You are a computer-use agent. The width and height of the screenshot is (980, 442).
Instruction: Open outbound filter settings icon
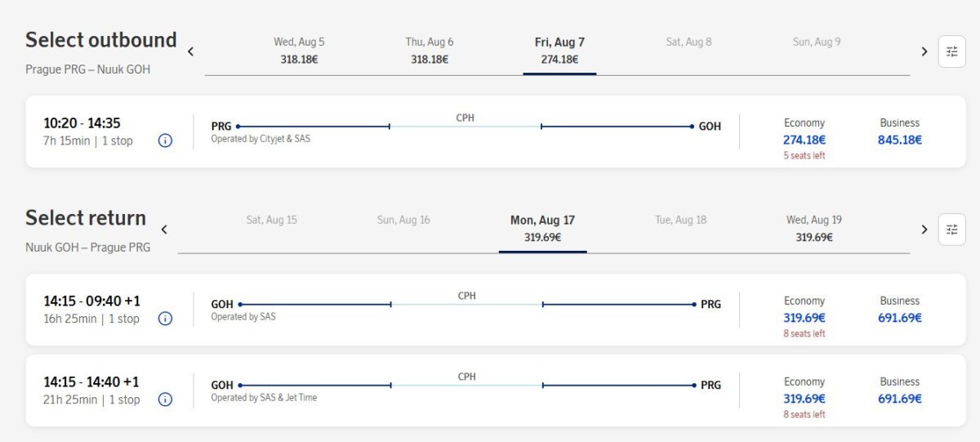[x=951, y=51]
